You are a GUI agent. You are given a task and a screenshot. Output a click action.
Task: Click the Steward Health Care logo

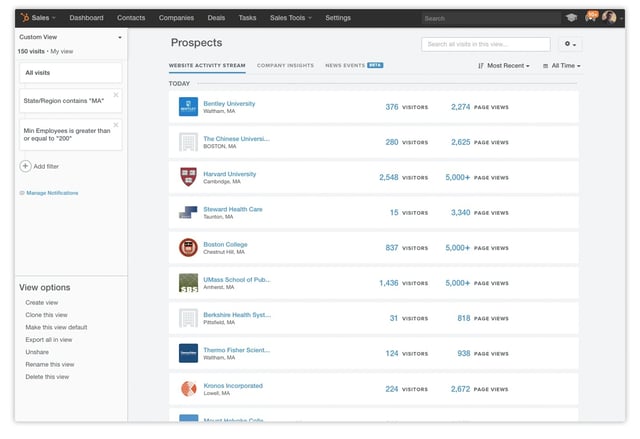pos(188,212)
